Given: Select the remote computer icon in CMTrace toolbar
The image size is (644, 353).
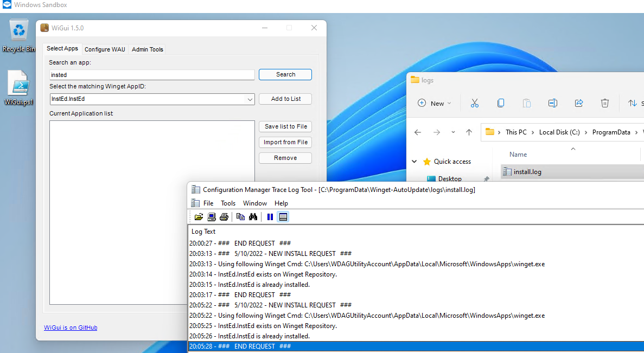Looking at the screenshot, I should tap(211, 216).
